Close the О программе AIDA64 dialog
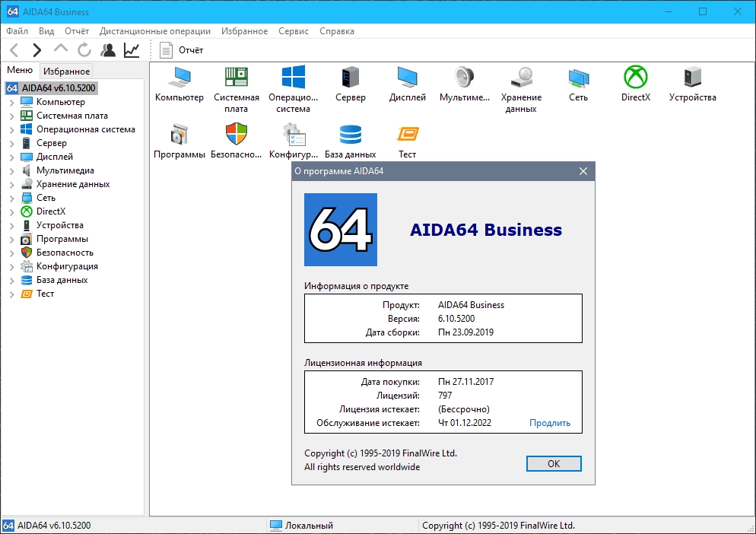Image resolution: width=756 pixels, height=534 pixels. (x=583, y=171)
